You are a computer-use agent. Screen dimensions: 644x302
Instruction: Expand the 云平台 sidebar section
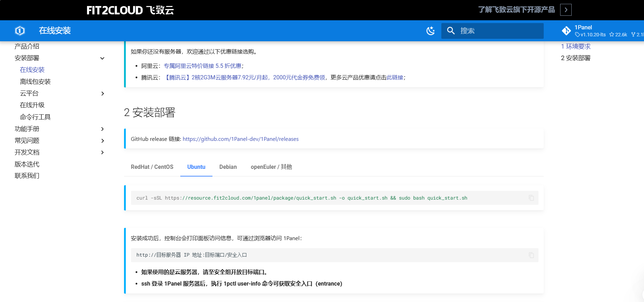pyautogui.click(x=102, y=94)
